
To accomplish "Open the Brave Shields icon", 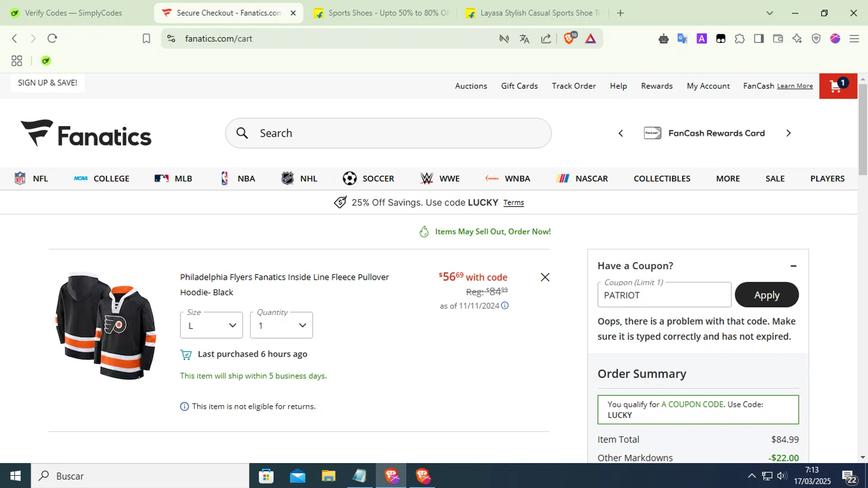I will [569, 38].
